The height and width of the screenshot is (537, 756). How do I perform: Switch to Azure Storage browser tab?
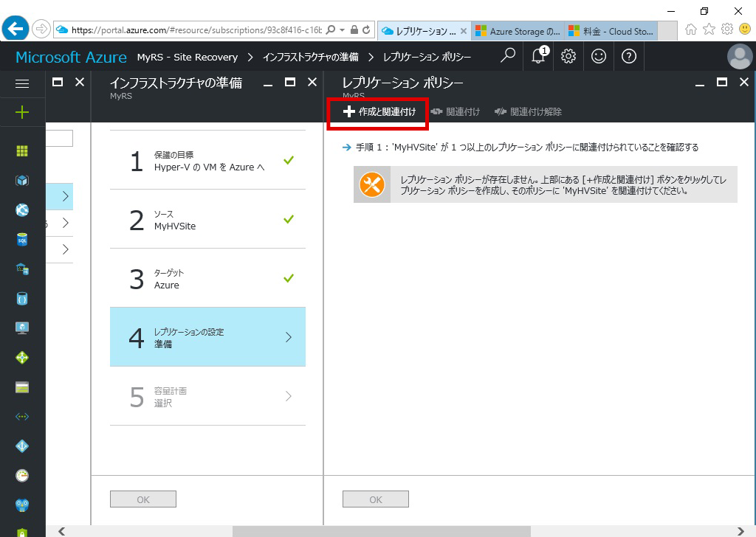[x=519, y=31]
